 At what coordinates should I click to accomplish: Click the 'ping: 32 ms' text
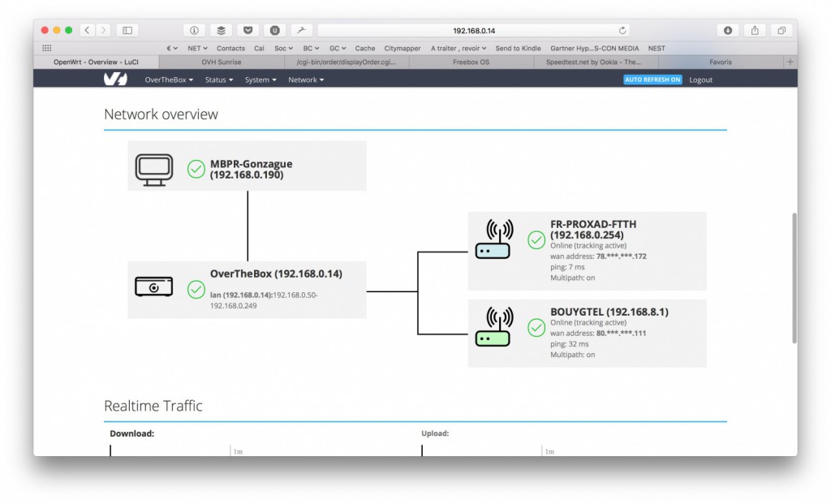569,343
